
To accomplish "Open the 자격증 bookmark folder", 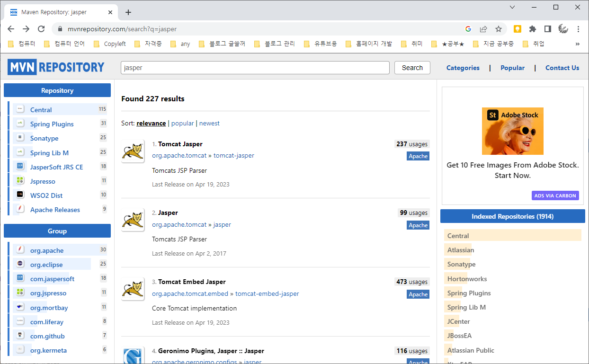I will [x=148, y=44].
